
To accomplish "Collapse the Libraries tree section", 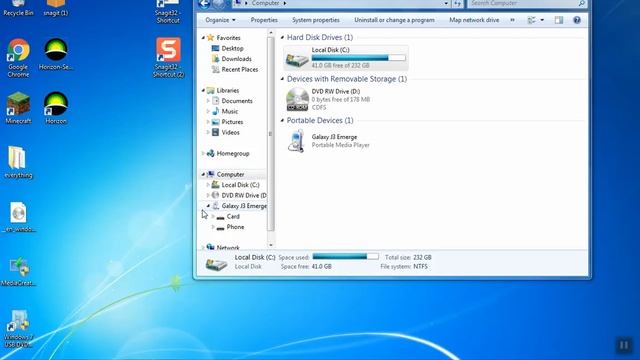I will [x=203, y=90].
